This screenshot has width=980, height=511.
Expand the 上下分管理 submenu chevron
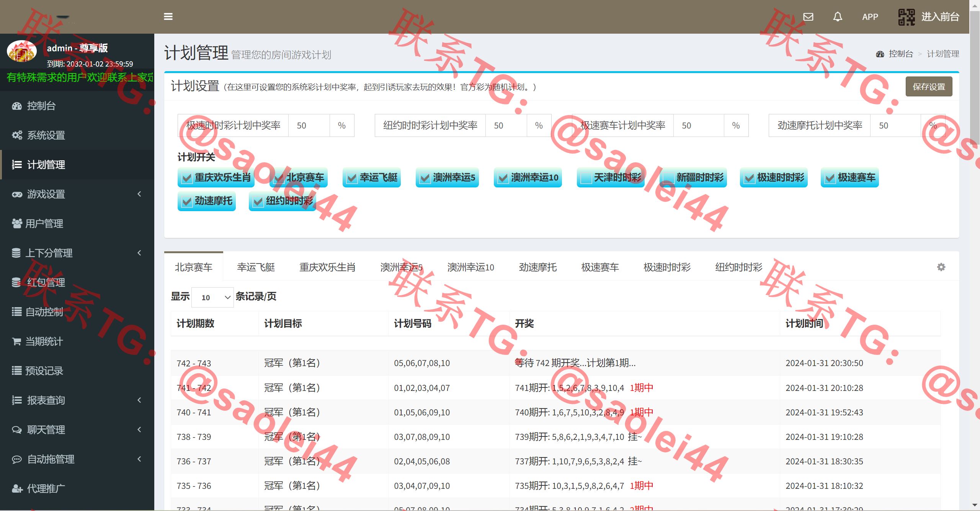coord(139,253)
